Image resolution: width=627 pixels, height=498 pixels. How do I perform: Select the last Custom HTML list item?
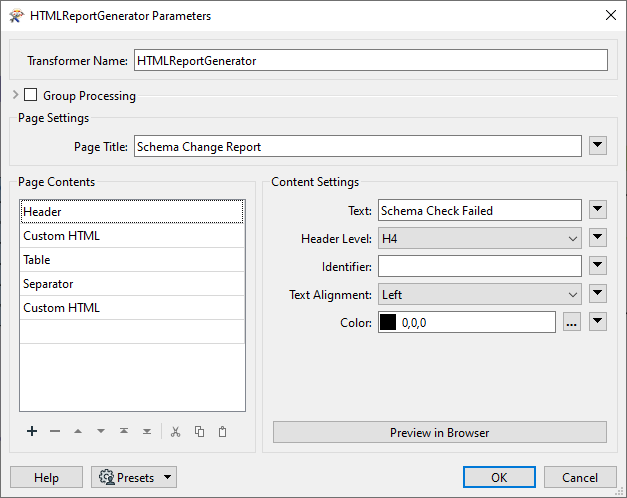tap(132, 308)
